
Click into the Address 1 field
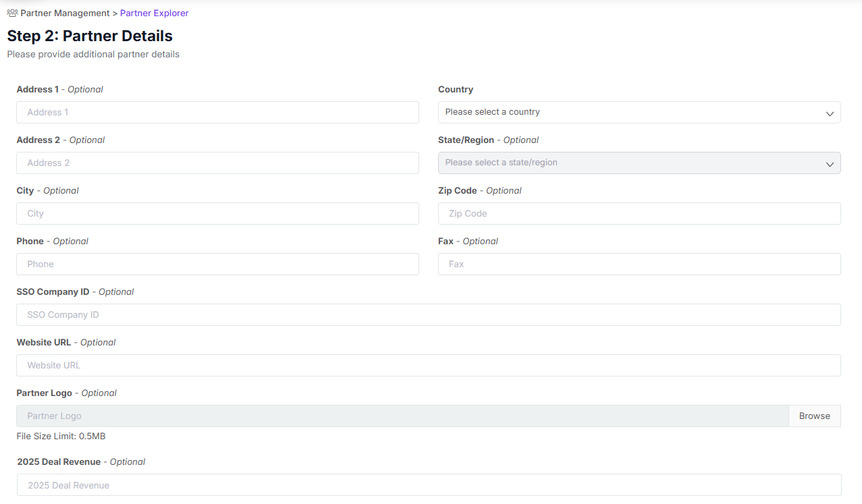tap(217, 112)
